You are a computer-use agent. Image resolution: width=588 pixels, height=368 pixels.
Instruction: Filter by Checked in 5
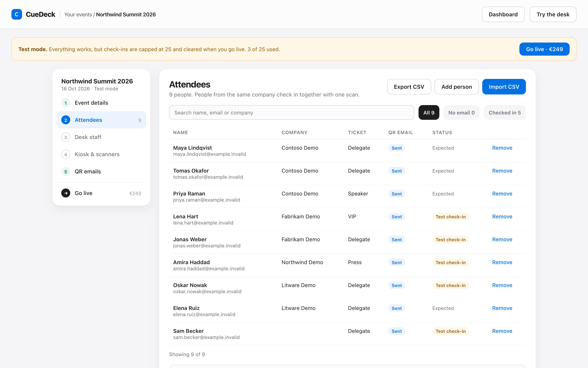(505, 112)
